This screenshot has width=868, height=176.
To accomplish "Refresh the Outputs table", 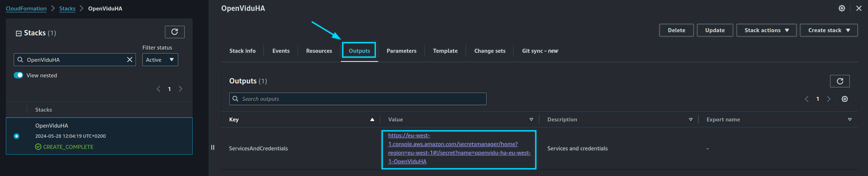I will 840,81.
